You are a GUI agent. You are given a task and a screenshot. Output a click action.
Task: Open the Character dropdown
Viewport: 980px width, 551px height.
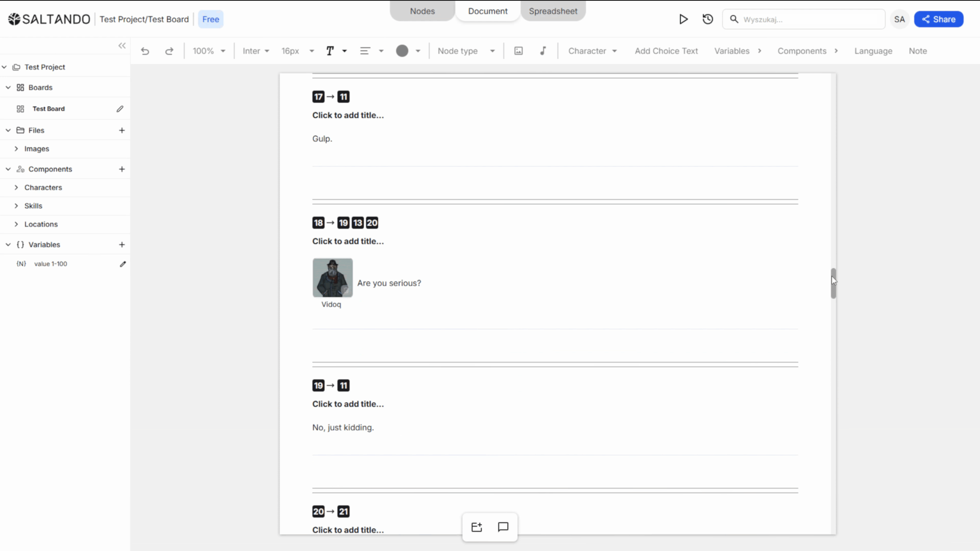592,51
